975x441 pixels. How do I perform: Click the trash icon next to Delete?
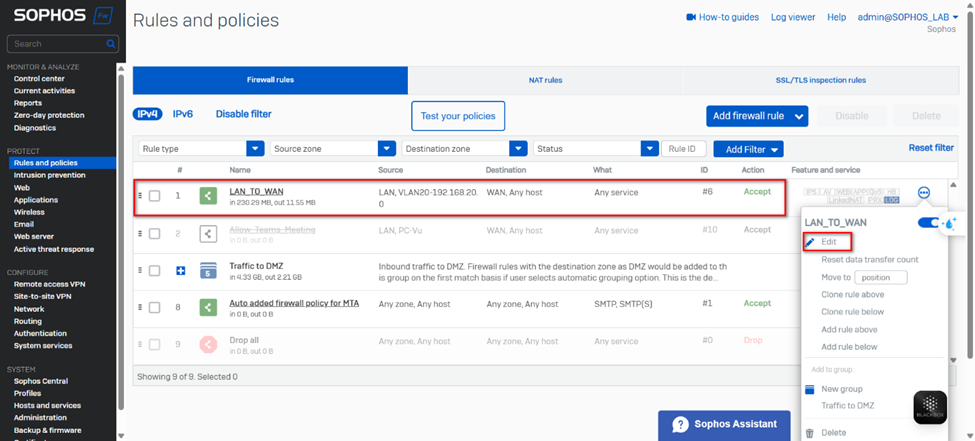pyautogui.click(x=810, y=433)
